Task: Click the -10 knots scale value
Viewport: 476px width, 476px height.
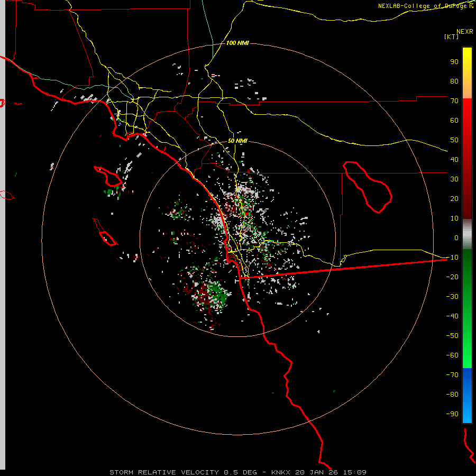Action: click(452, 258)
